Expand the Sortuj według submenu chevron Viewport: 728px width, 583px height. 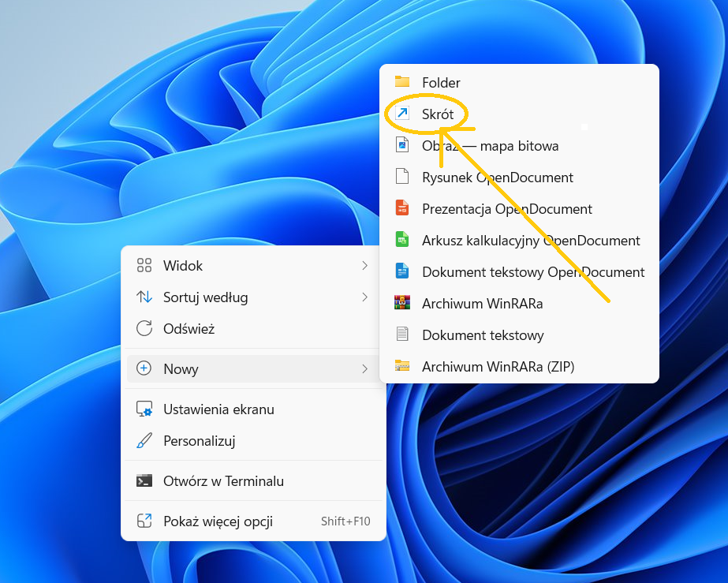[x=365, y=297]
